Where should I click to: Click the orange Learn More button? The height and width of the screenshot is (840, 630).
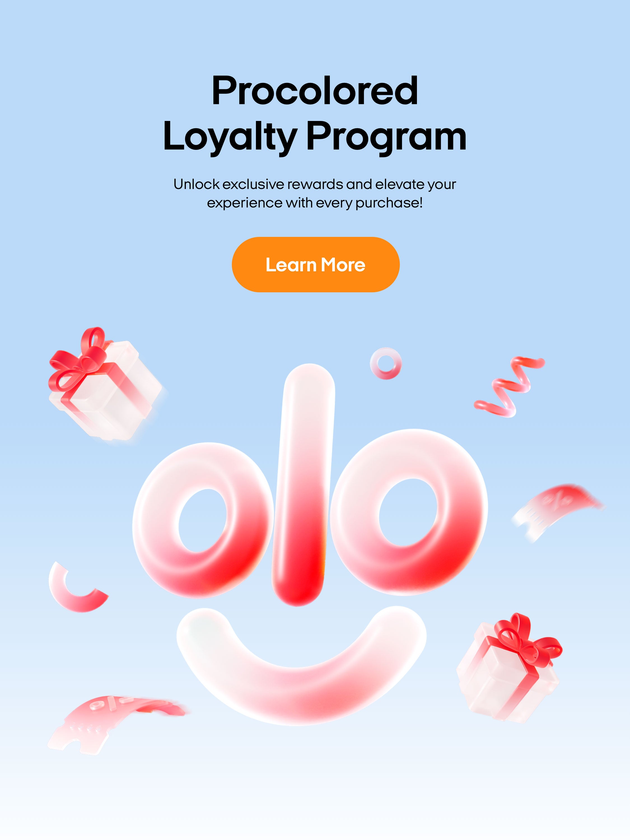click(316, 265)
